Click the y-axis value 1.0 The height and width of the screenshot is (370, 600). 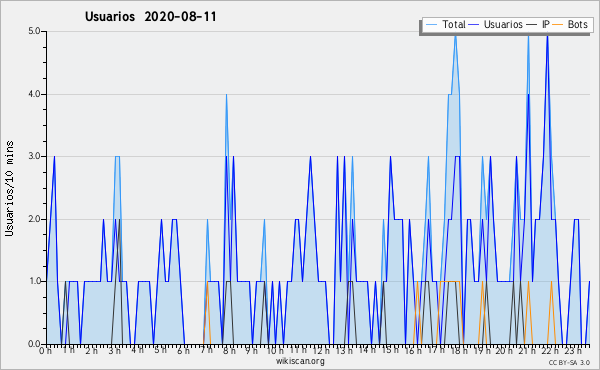34,281
